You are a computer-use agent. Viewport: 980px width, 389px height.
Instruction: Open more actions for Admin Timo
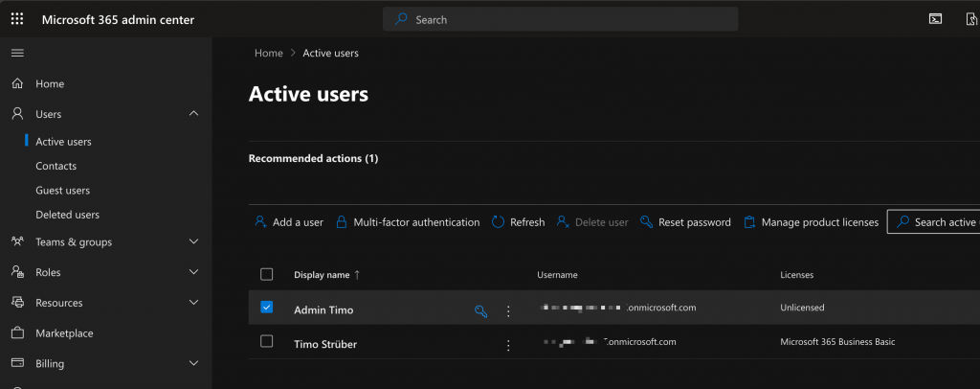pos(508,310)
